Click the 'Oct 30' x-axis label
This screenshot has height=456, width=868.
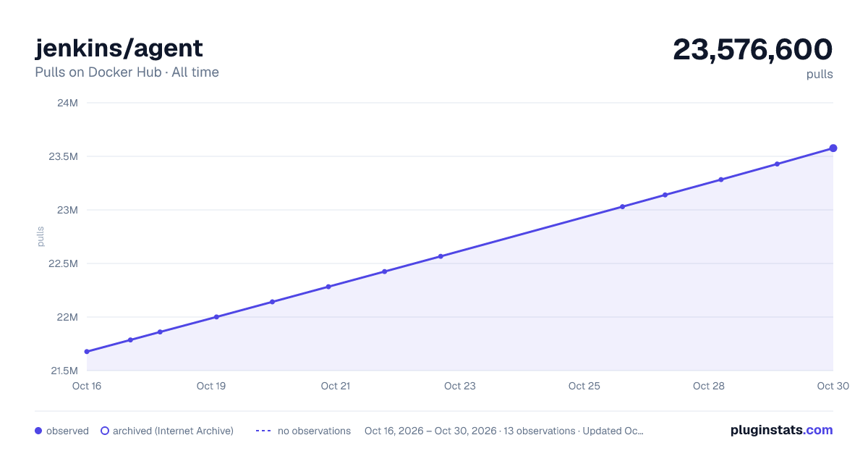tap(833, 386)
